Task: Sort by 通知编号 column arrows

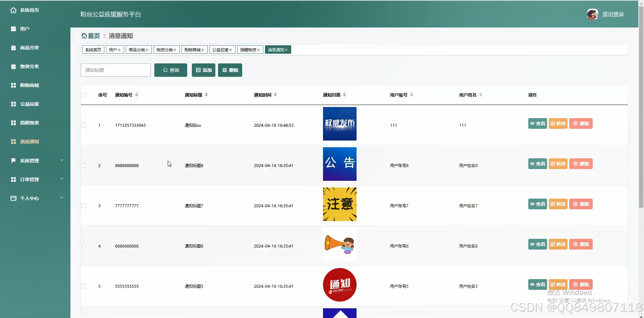Action: point(137,95)
